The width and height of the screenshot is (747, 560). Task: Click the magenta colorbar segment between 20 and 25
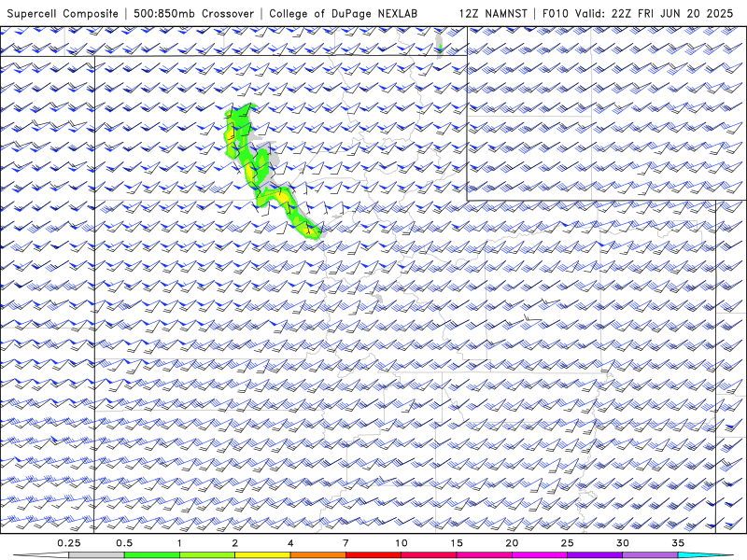tap(540, 555)
